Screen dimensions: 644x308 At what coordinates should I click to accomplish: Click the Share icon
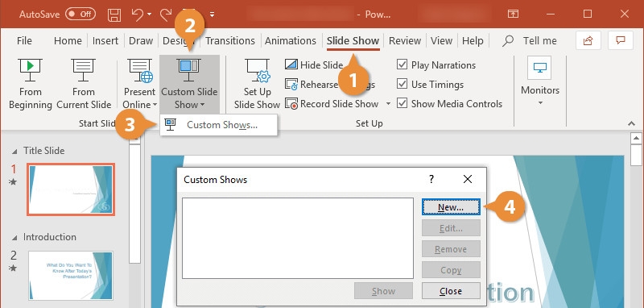point(588,40)
